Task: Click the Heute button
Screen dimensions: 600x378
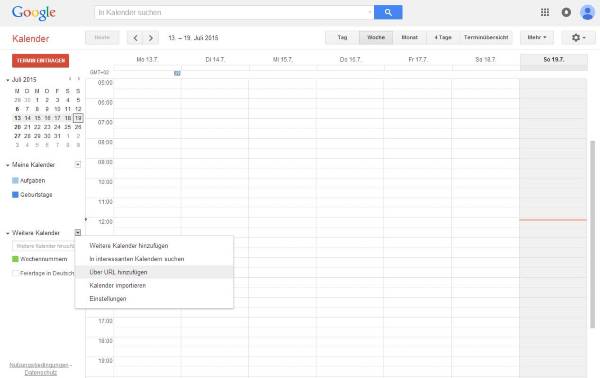Action: 102,37
